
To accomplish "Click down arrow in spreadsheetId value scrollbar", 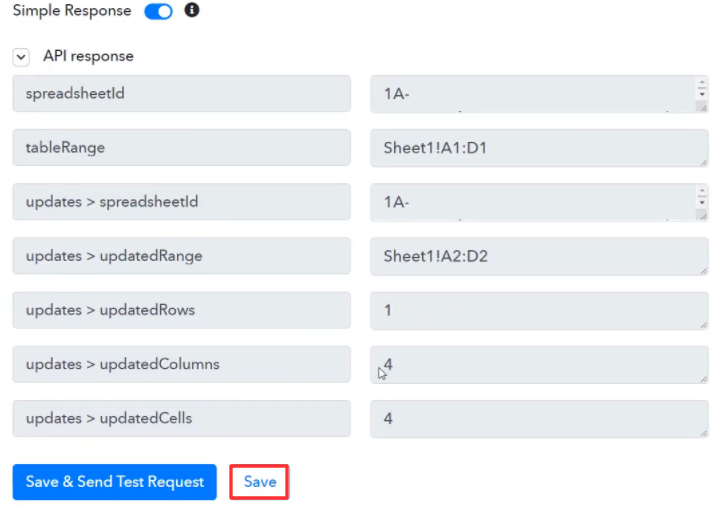I will tap(702, 94).
